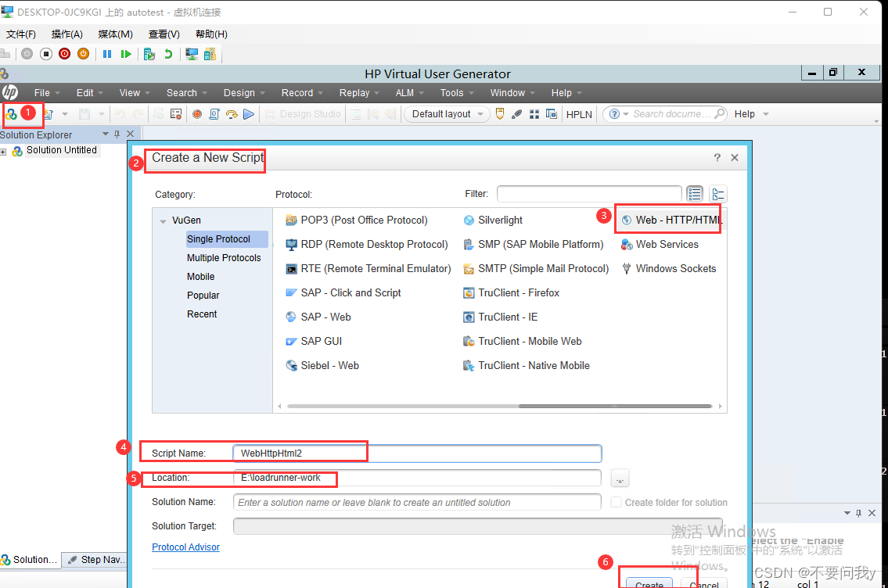Check the Create folder for solution box

click(617, 502)
